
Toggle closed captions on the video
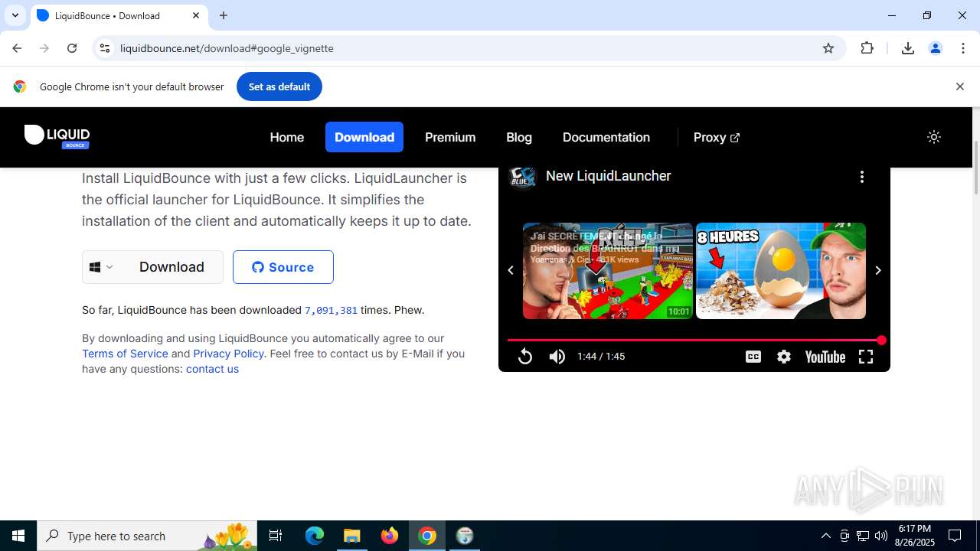point(753,357)
